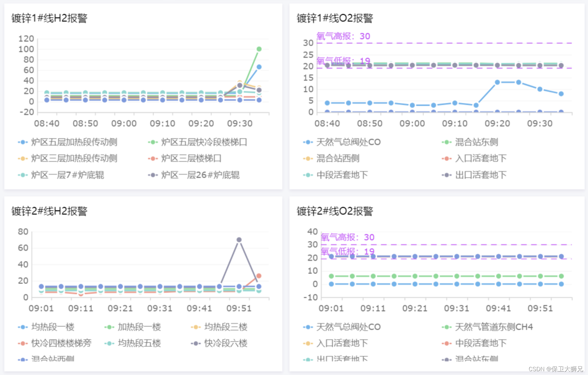Viewport: 588px width, 375px height.
Task: Select purple spike point near 70 in 镀锌2#线H2报警
Action: 239,240
